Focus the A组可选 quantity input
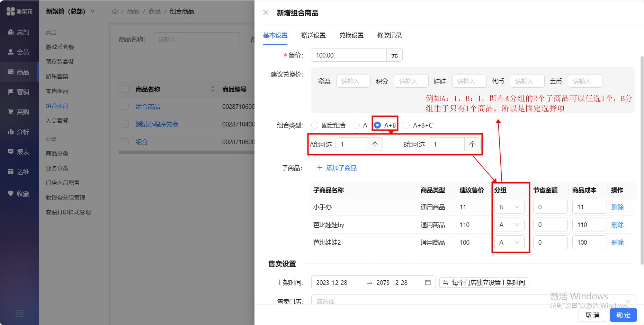This screenshot has width=644, height=325. [351, 144]
